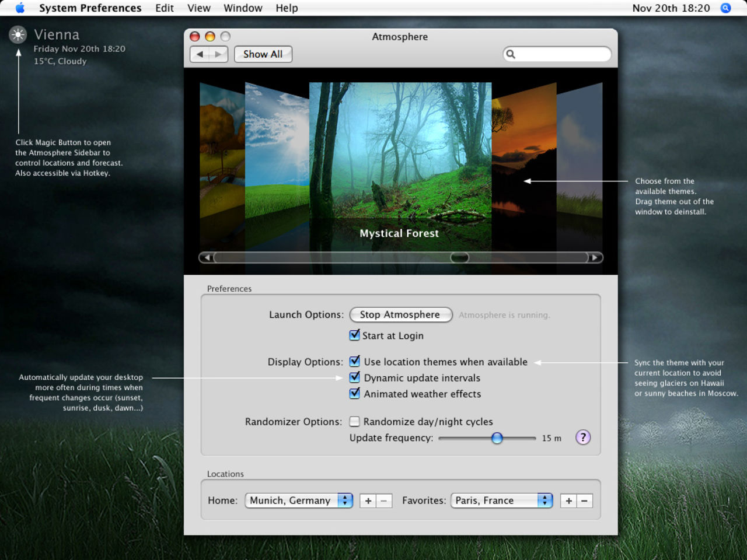Remove a Favorites location with the minus button

pos(584,501)
